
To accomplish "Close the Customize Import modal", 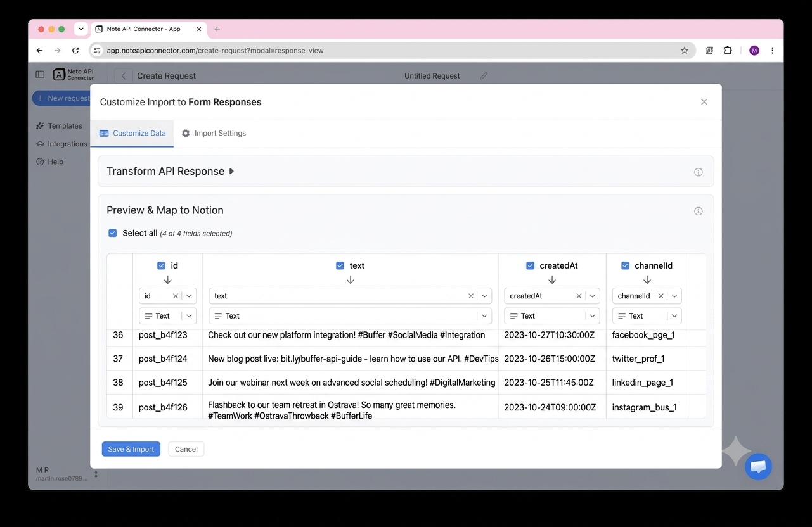I will (x=704, y=102).
